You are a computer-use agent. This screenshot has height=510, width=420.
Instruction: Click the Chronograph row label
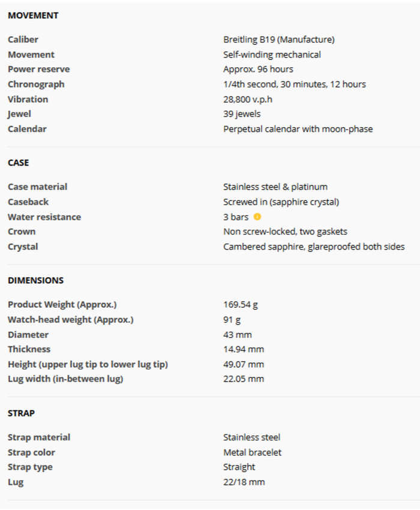tap(36, 84)
